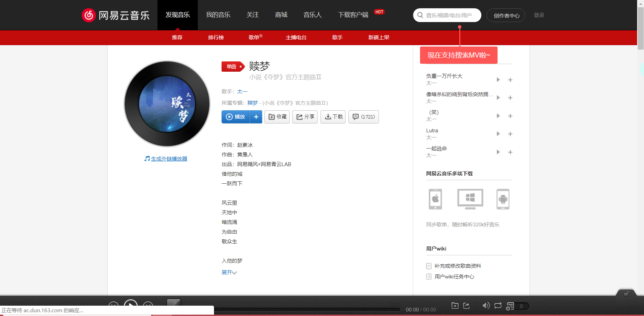Add Lutra to playlist via its plus icon
The height and width of the screenshot is (316, 644).
510,134
